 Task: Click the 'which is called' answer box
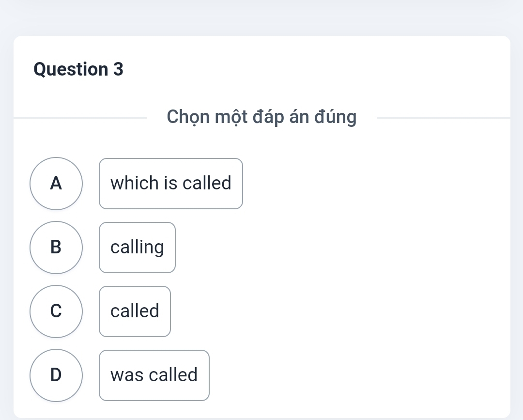(171, 184)
